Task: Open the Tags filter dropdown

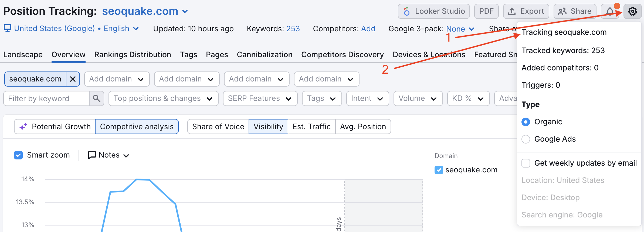Action: click(322, 98)
